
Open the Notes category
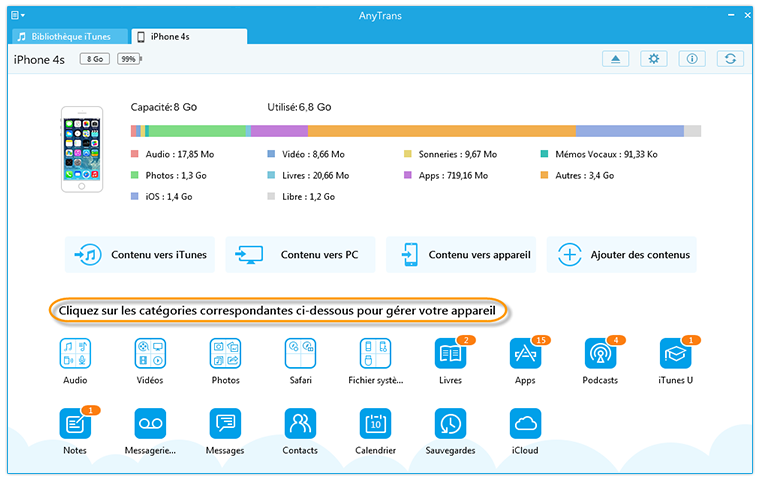75,424
